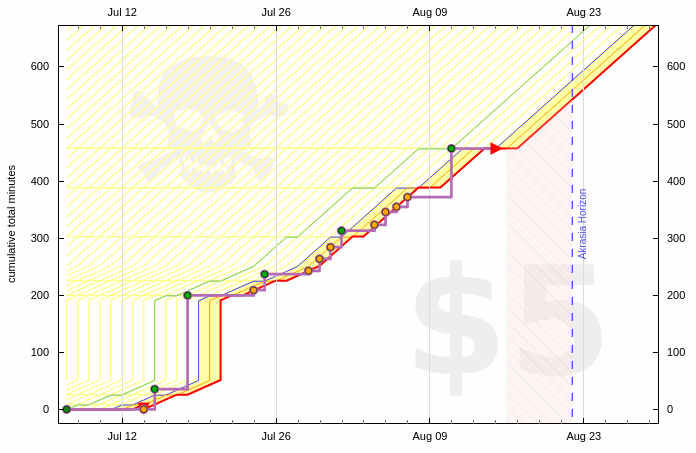Select the highest orange datapoint on the graph
The image size is (696, 453).
(407, 197)
